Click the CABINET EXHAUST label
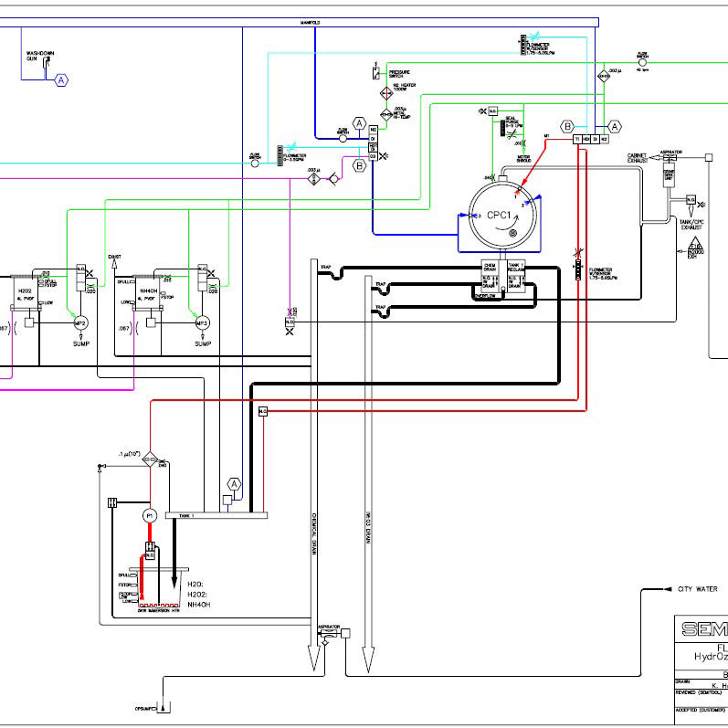The width and height of the screenshot is (728, 728). [x=638, y=158]
